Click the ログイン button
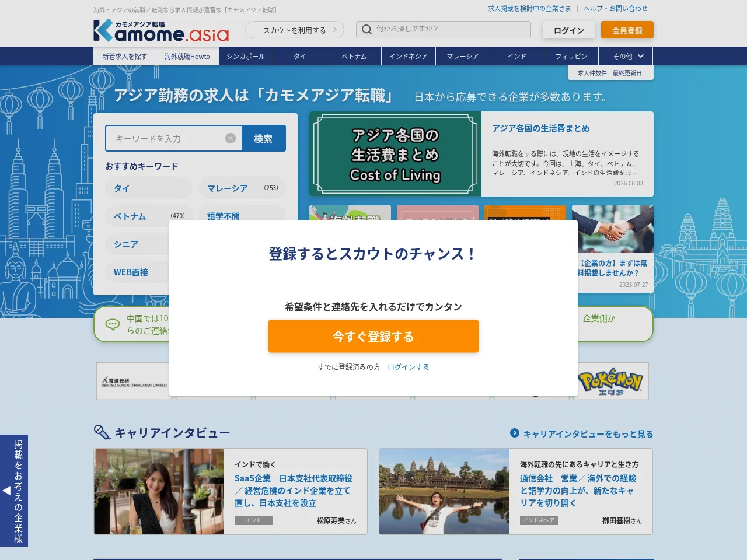 click(569, 30)
